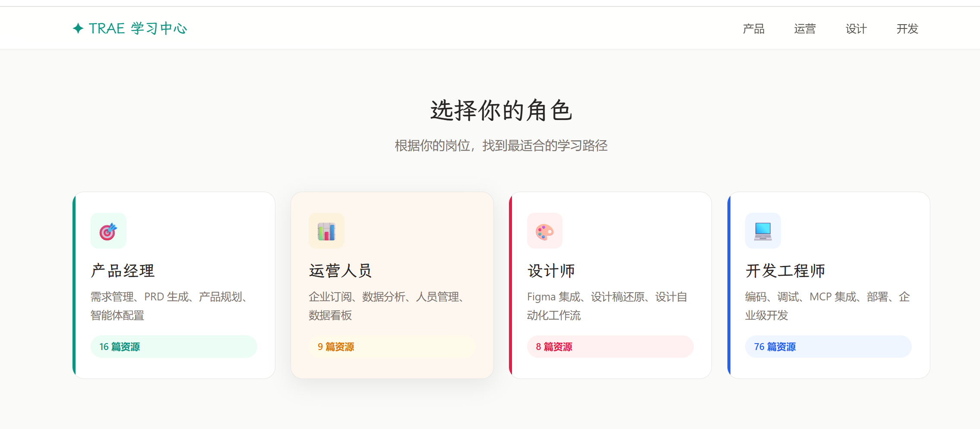This screenshot has height=429, width=980.
Task: Select the 产品经理 role card title
Action: tap(123, 271)
